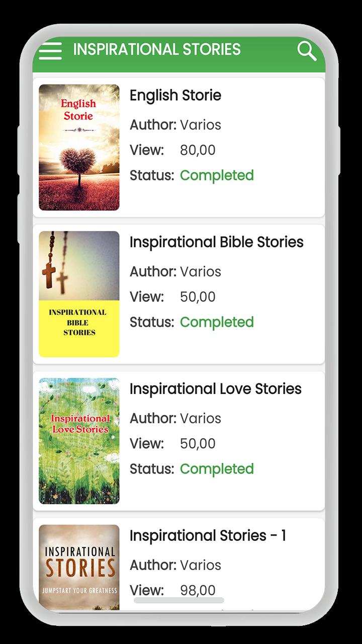Select the English Storie title
Screen dimensions: 362x644
coord(175,95)
